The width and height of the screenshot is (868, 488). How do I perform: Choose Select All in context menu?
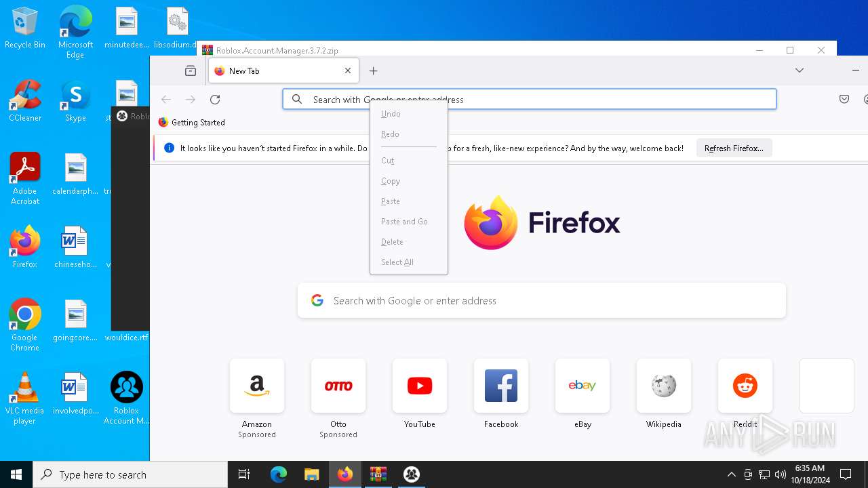tap(408, 262)
